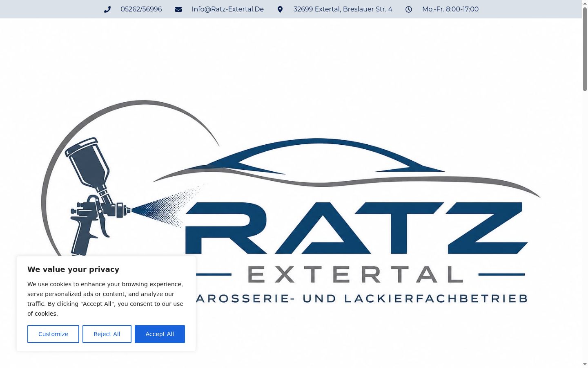The image size is (588, 368).
Task: Click the "We value your privacy" heading
Action: [x=73, y=269]
